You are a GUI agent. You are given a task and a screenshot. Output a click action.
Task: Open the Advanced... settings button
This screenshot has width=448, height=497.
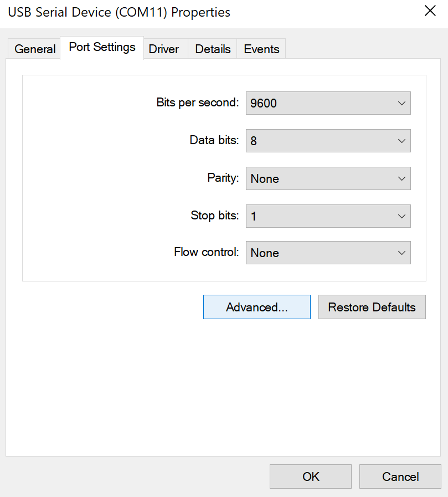coord(256,307)
